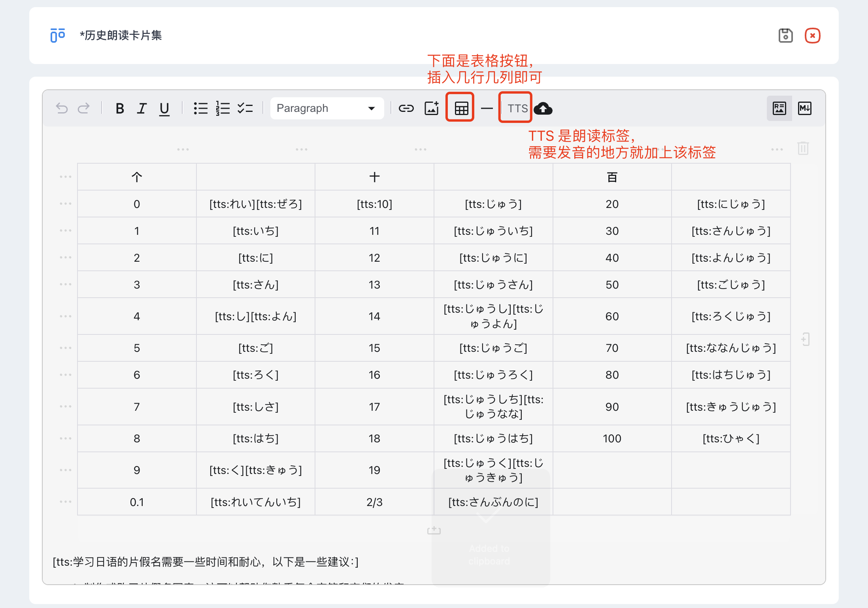Viewport: 868px width, 608px height.
Task: Click the 百 header cell
Action: pos(612,177)
